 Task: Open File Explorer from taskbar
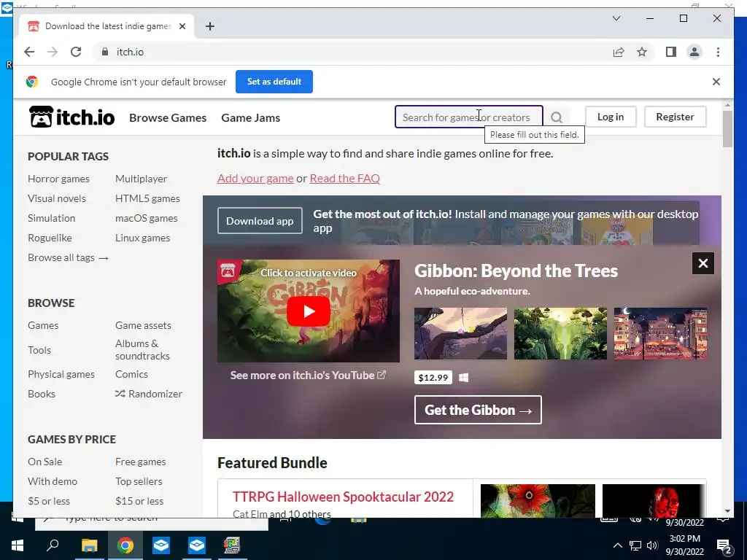pyautogui.click(x=89, y=545)
